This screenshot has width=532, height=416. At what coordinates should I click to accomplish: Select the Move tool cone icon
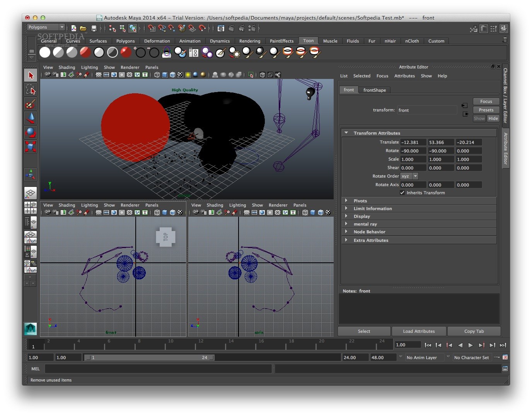(x=31, y=118)
